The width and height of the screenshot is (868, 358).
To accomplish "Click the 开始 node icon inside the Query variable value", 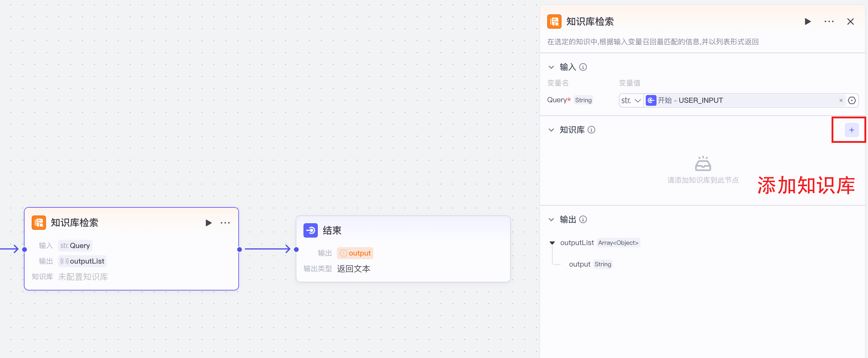I will 651,100.
